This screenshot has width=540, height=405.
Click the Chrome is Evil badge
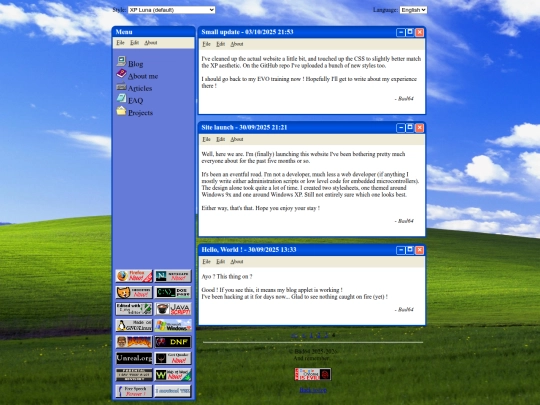click(x=313, y=374)
